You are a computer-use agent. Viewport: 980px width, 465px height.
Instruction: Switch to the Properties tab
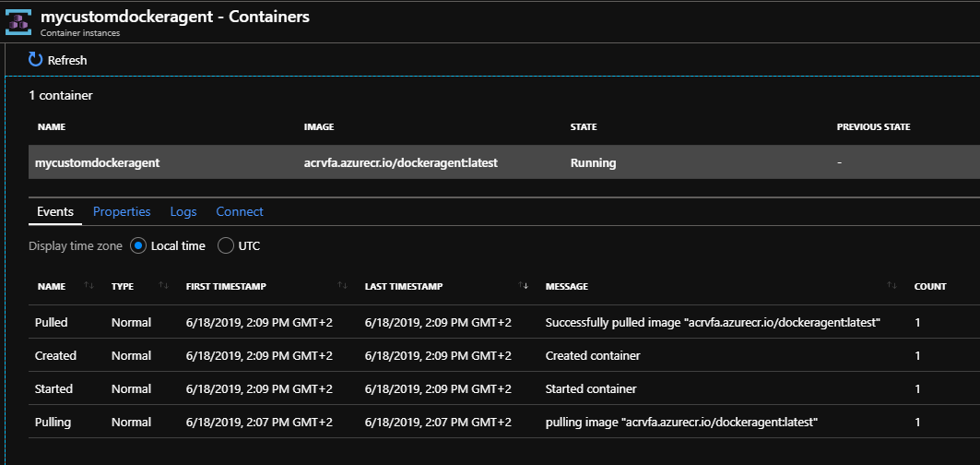122,211
